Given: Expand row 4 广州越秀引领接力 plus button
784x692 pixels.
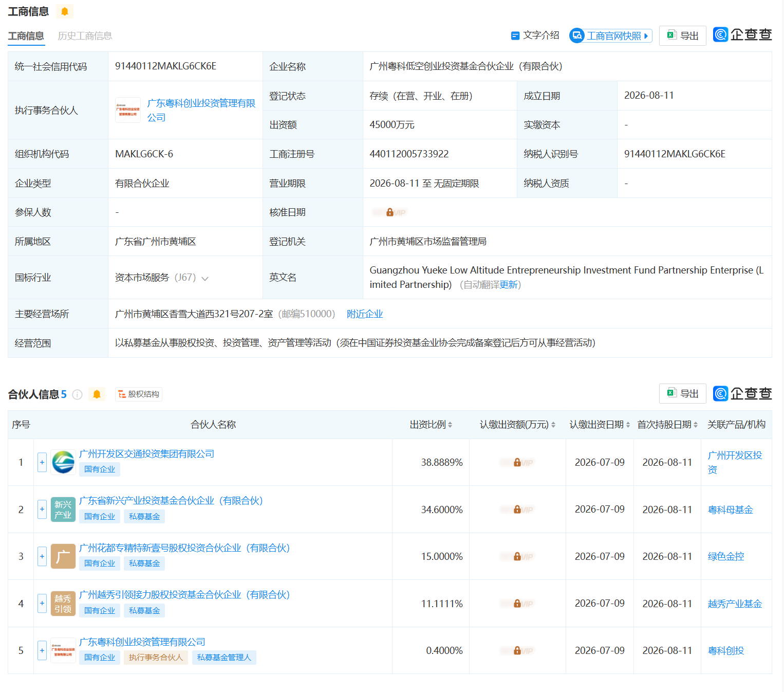Looking at the screenshot, I should 42,603.
